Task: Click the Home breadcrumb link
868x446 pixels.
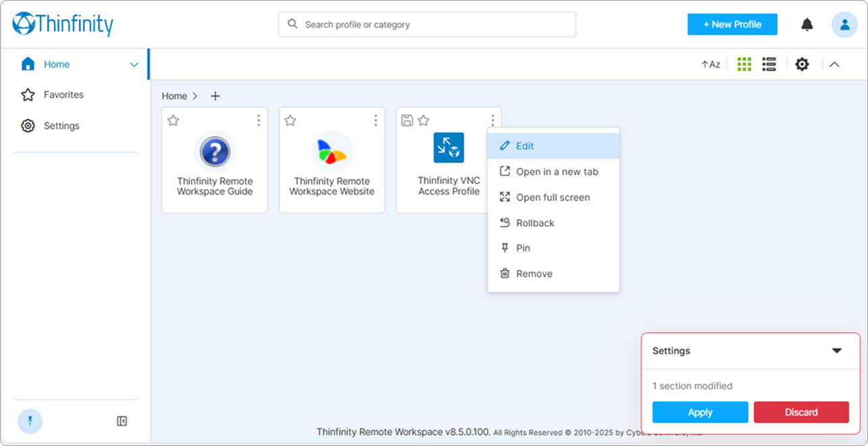Action: [174, 96]
